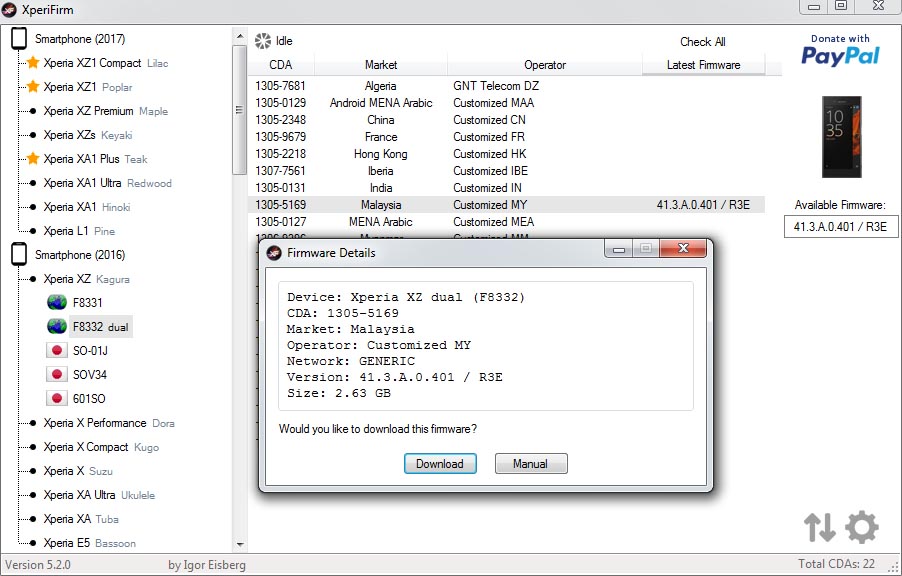Click the Smartphone (2016) phone icon

coord(19,254)
